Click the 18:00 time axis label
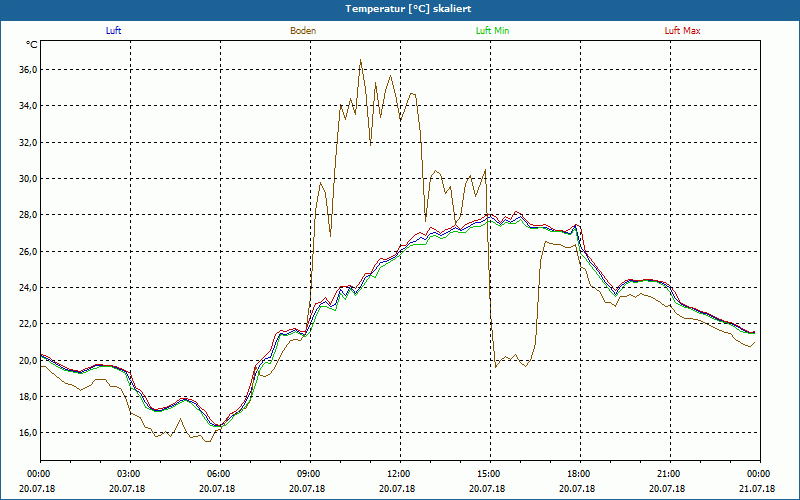This screenshot has width=800, height=500. click(x=580, y=474)
